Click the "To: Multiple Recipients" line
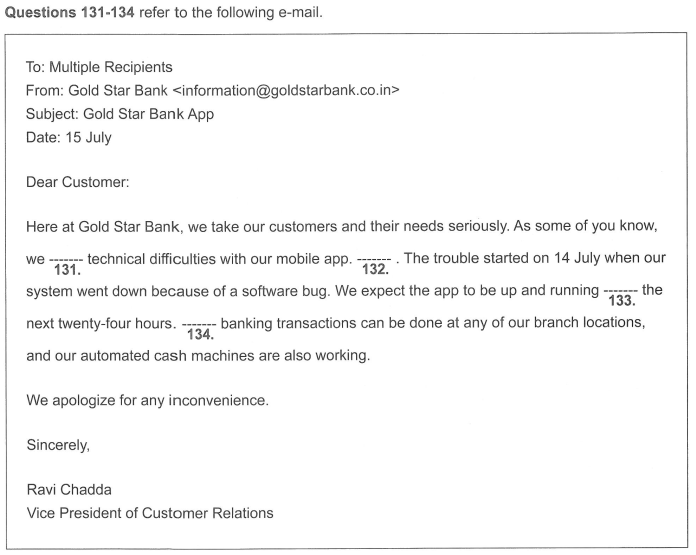 point(99,67)
